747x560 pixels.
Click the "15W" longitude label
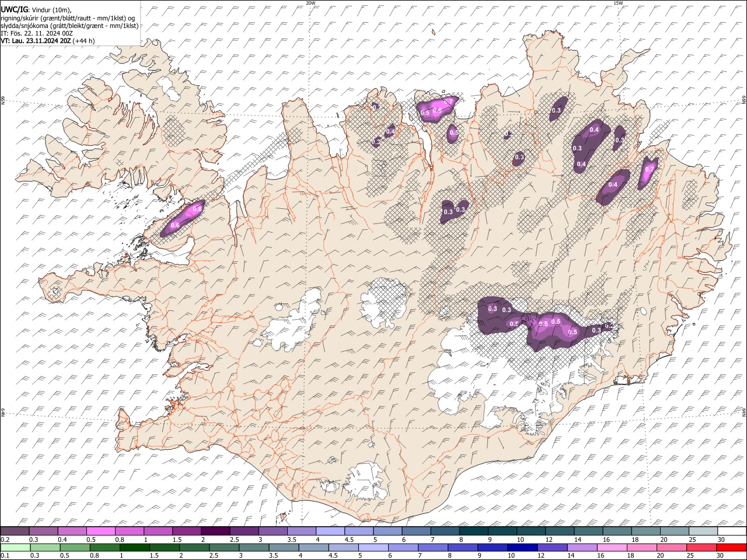(618, 3)
